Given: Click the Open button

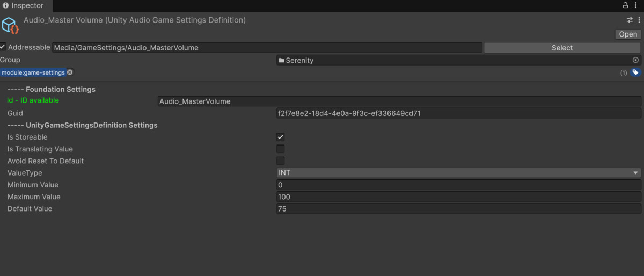Looking at the screenshot, I should pos(628,34).
